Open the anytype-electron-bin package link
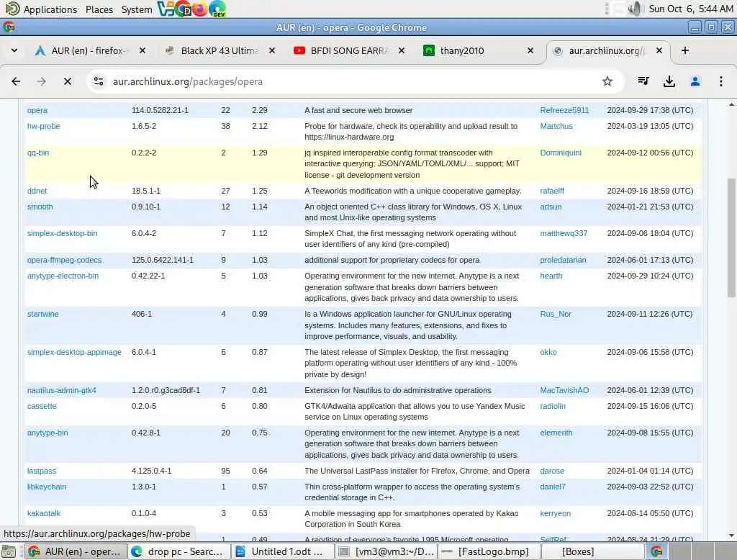 pos(63,276)
